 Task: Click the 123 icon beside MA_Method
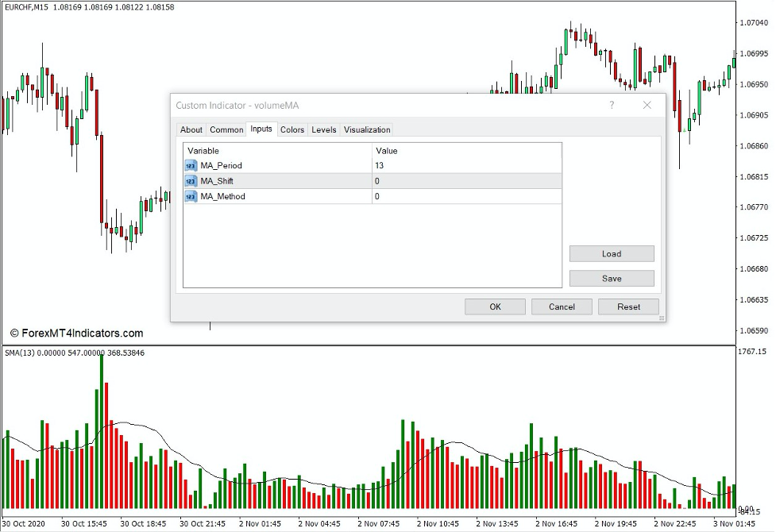[x=190, y=196]
